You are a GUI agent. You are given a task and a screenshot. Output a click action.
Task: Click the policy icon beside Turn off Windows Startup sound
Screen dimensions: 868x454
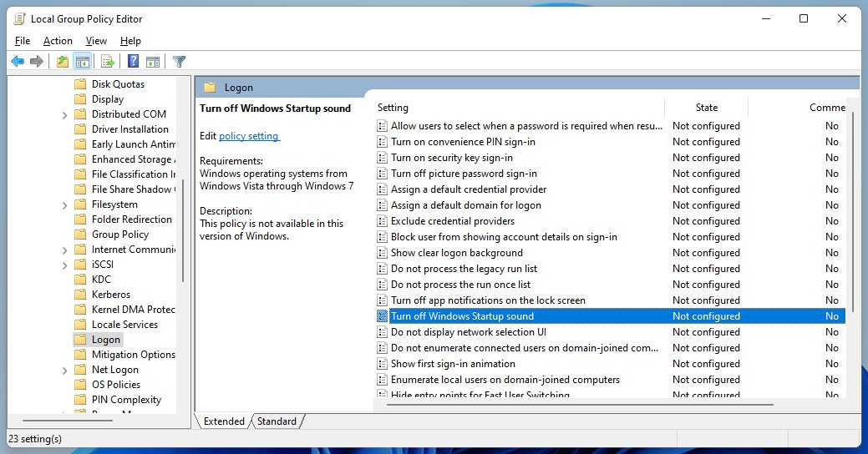point(382,316)
